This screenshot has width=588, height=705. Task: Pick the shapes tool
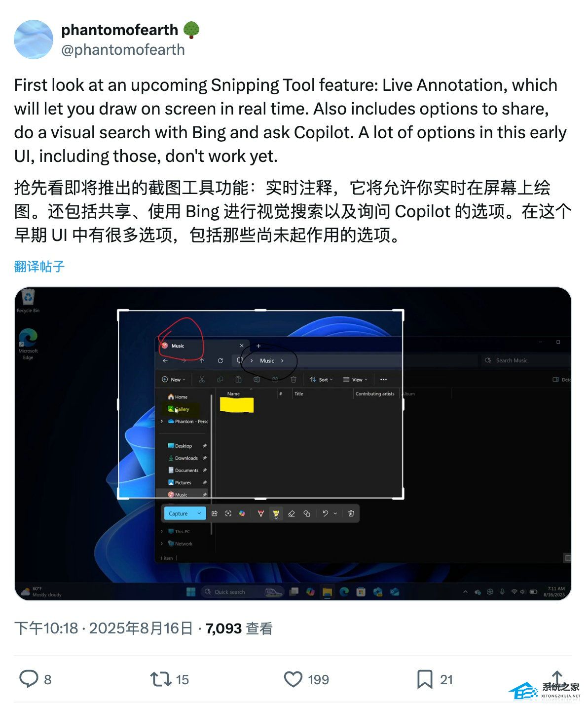tap(307, 513)
